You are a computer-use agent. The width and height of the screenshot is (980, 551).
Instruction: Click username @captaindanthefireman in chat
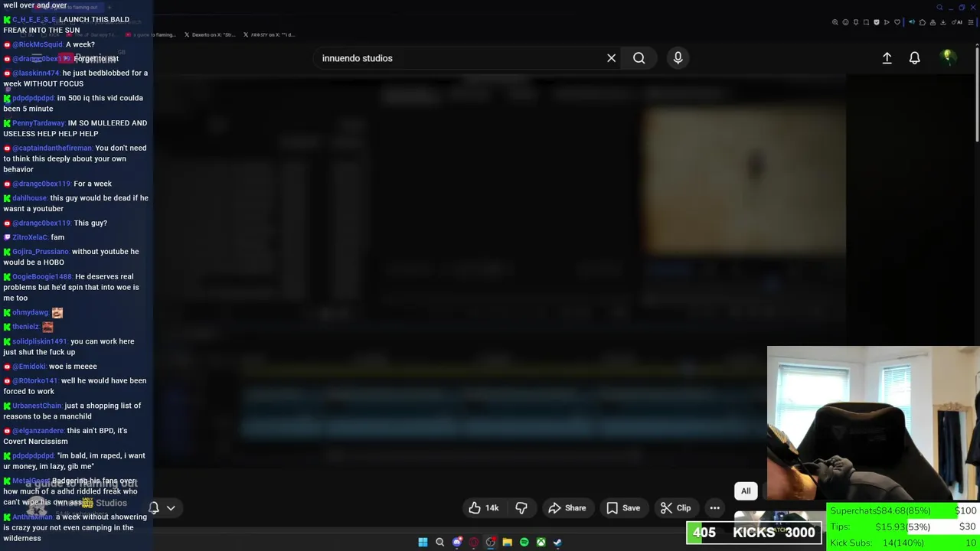click(x=52, y=148)
